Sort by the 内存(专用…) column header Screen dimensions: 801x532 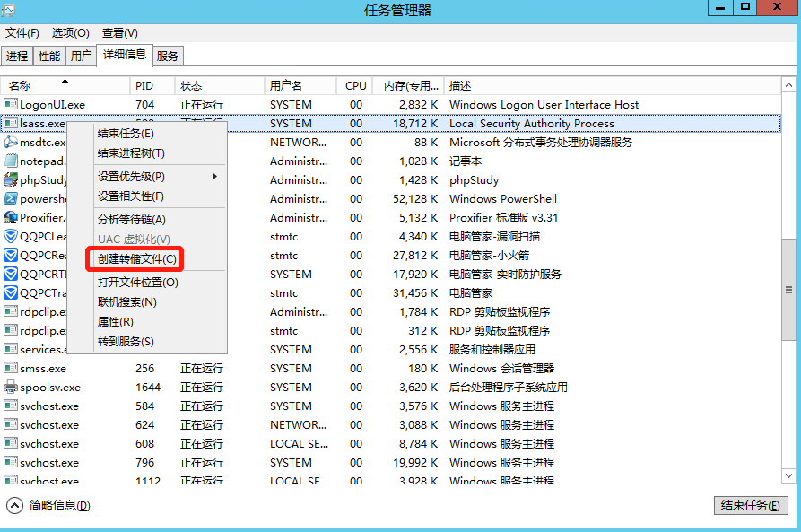click(409, 85)
